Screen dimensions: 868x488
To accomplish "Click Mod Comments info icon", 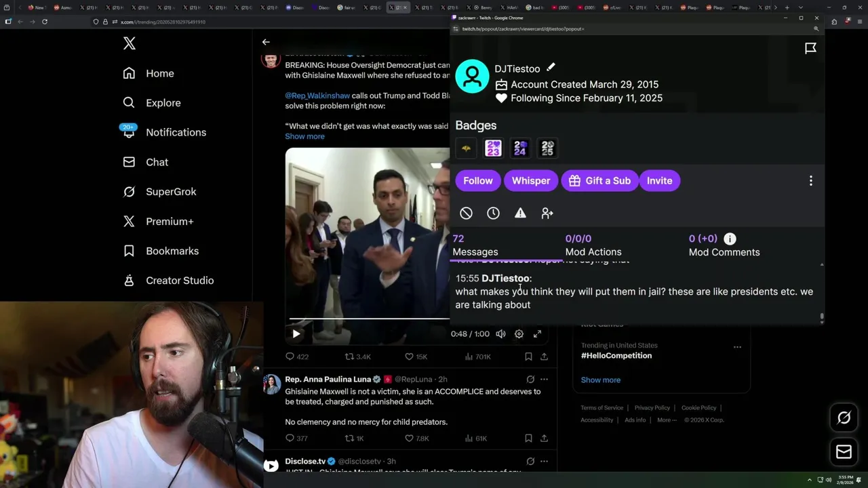I will tap(730, 239).
